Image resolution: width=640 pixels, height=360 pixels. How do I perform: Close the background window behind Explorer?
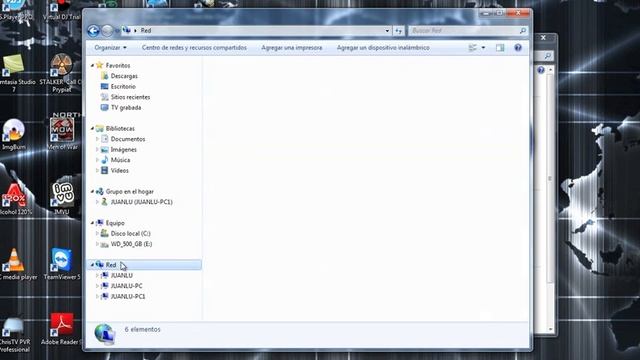pos(543,38)
